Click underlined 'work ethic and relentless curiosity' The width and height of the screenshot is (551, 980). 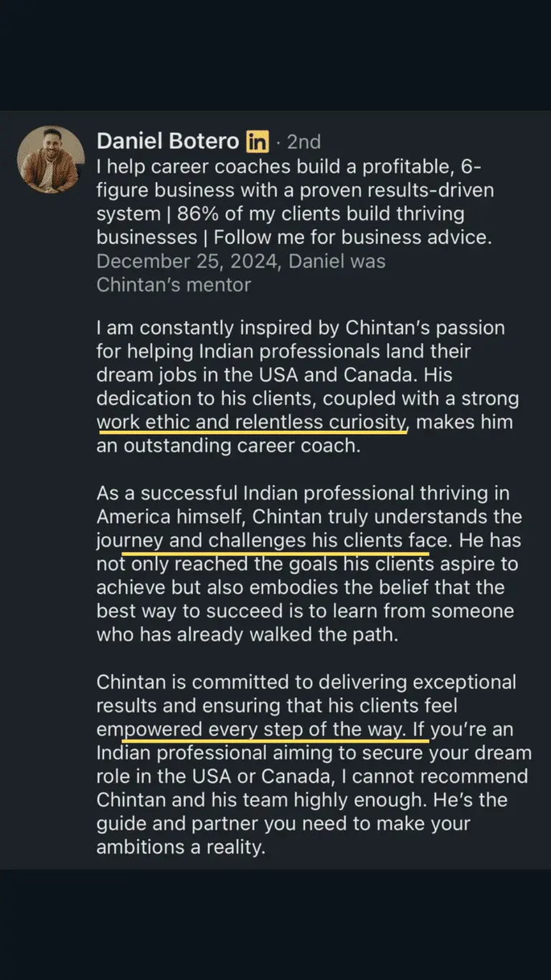click(x=252, y=422)
